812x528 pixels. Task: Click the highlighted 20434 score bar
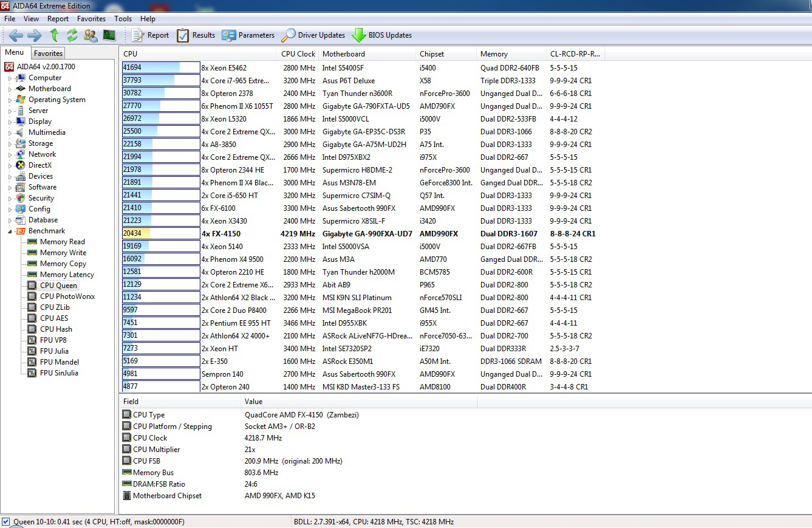coord(161,234)
